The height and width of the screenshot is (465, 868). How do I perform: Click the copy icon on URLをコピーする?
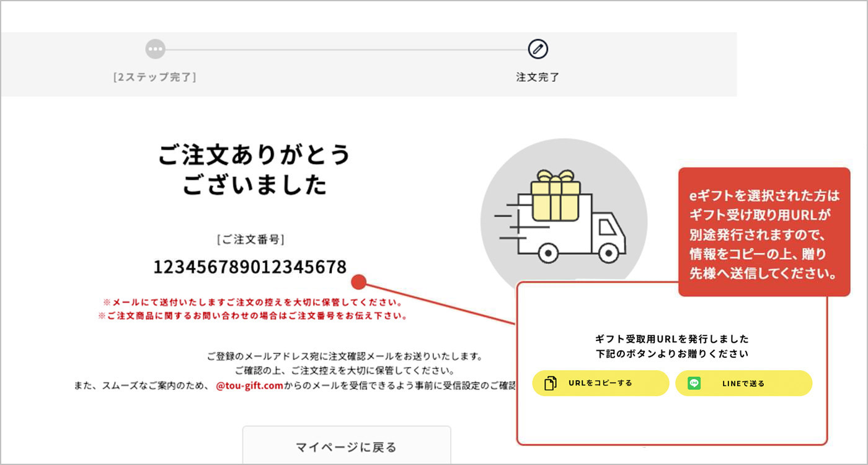(x=551, y=383)
